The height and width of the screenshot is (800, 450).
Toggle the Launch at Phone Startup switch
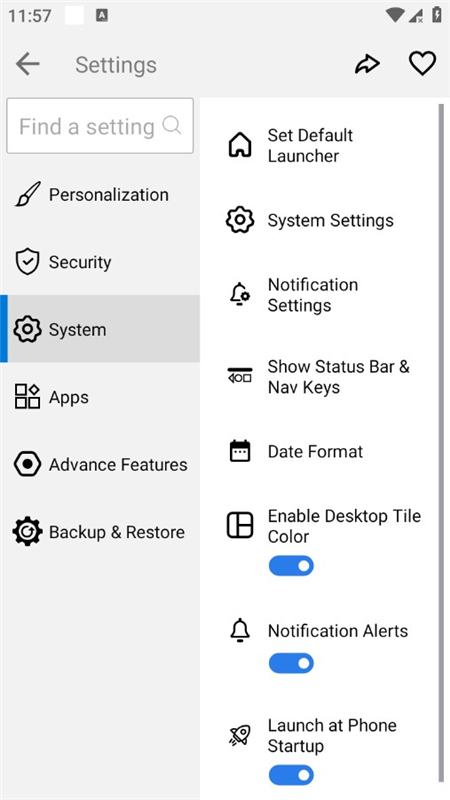pyautogui.click(x=291, y=775)
